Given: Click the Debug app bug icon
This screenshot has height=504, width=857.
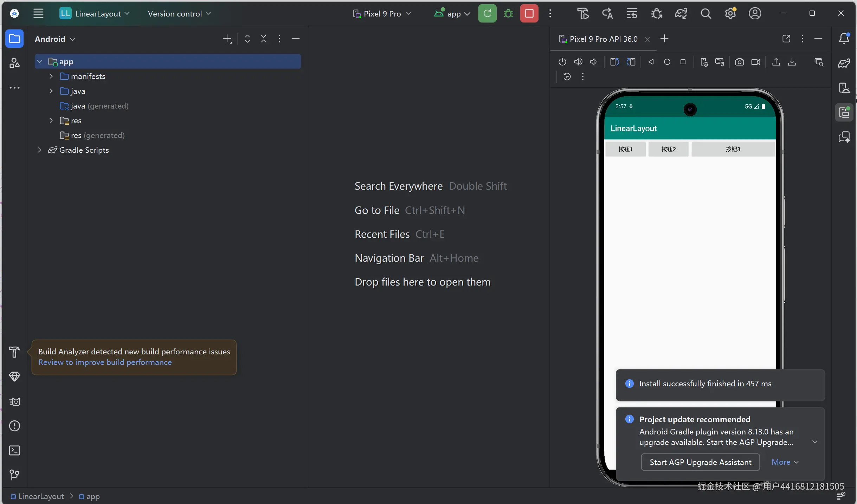Looking at the screenshot, I should coord(508,13).
